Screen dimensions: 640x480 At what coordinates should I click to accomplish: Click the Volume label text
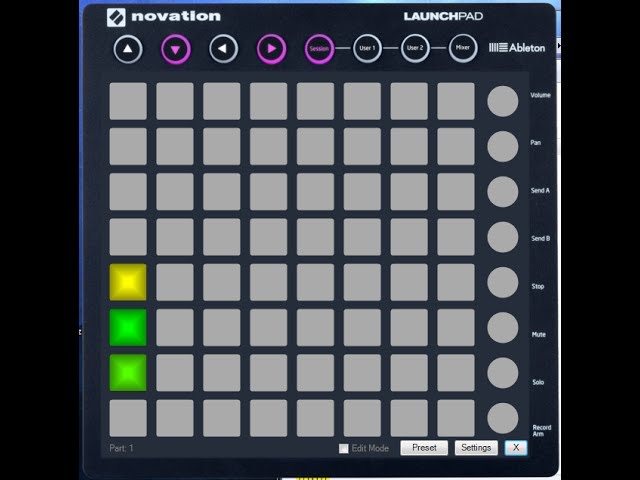click(540, 95)
